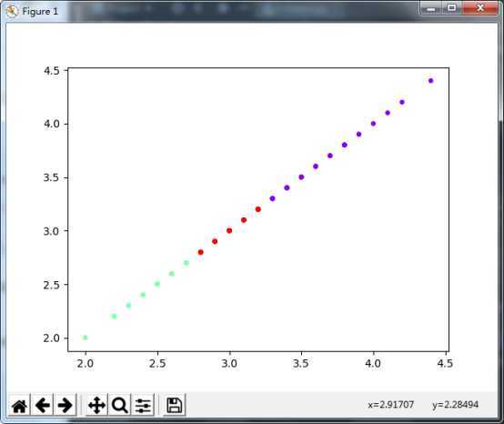The height and width of the screenshot is (424, 504).
Task: Click the x=2.91707 coordinate readout
Action: point(391,404)
